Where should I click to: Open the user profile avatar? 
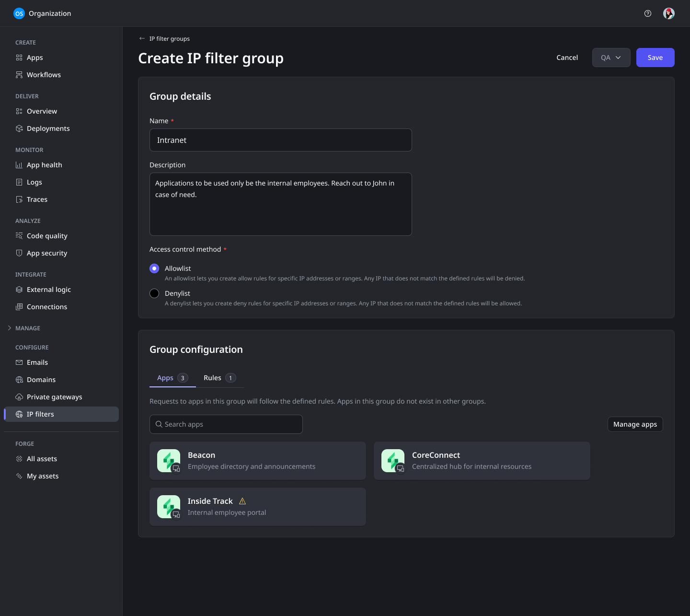pos(669,13)
